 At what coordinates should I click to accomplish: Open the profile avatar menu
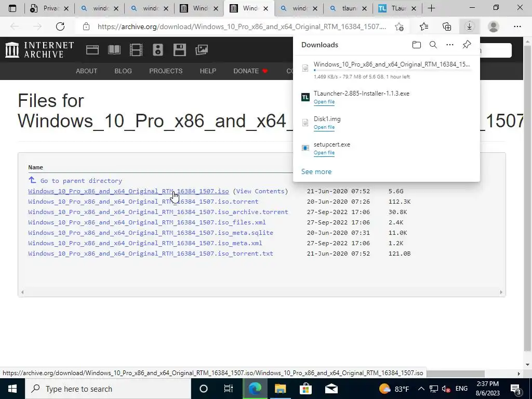pyautogui.click(x=494, y=26)
